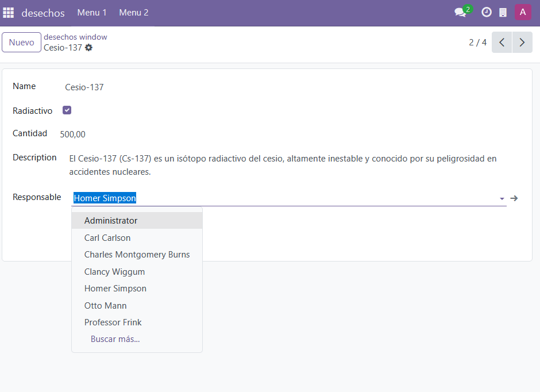Viewport: 540px width, 392px height.
Task: Open the record actions gear menu
Action: click(x=88, y=48)
